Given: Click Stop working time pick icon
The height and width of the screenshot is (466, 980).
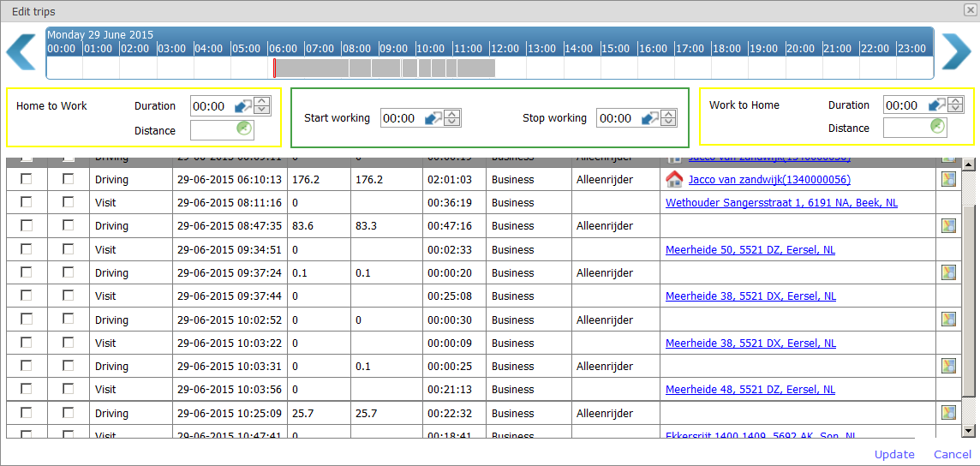Looking at the screenshot, I should (x=650, y=118).
